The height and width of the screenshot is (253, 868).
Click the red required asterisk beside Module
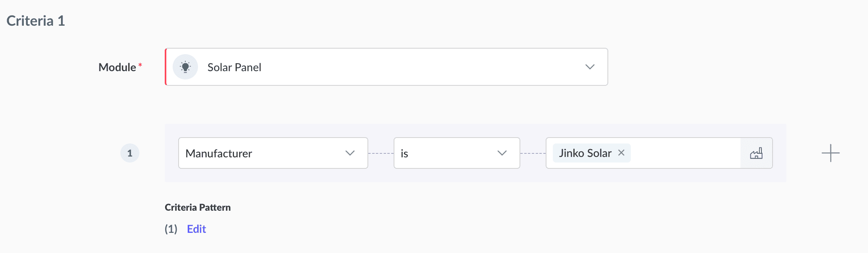(x=140, y=65)
